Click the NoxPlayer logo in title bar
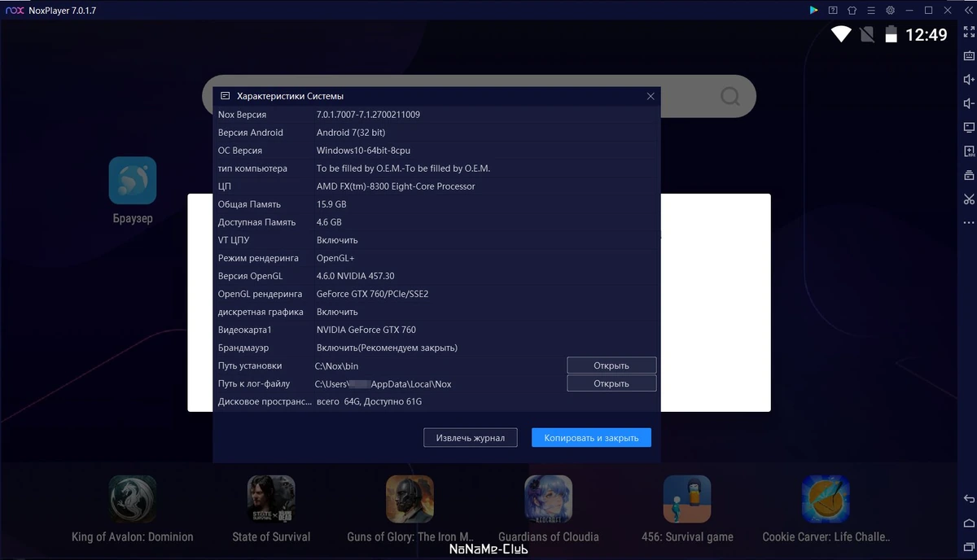This screenshot has height=560, width=977. tap(14, 11)
